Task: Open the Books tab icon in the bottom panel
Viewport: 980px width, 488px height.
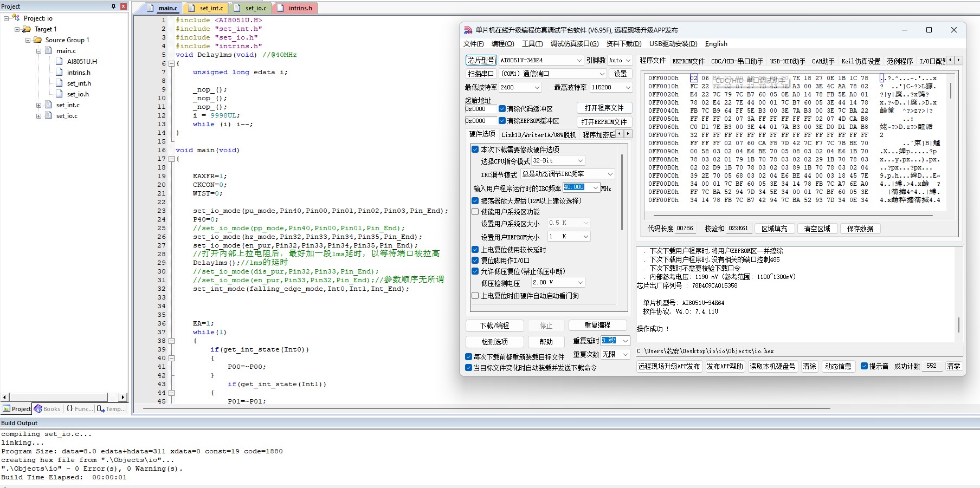Action: tap(38, 408)
